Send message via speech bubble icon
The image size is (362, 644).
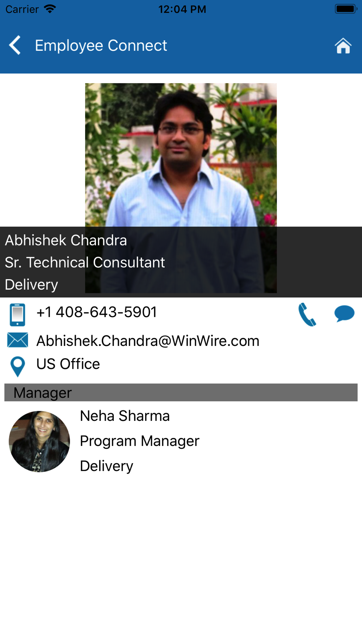(344, 314)
